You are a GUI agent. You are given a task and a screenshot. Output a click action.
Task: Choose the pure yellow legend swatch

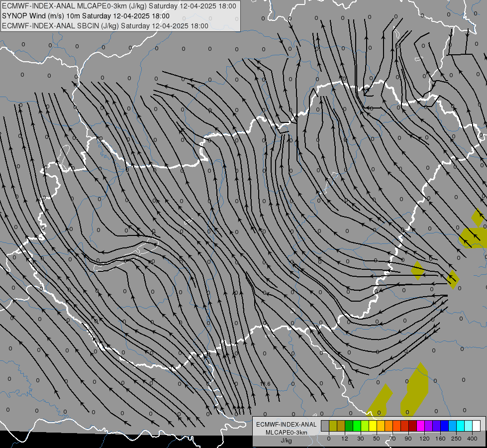coord(373,426)
